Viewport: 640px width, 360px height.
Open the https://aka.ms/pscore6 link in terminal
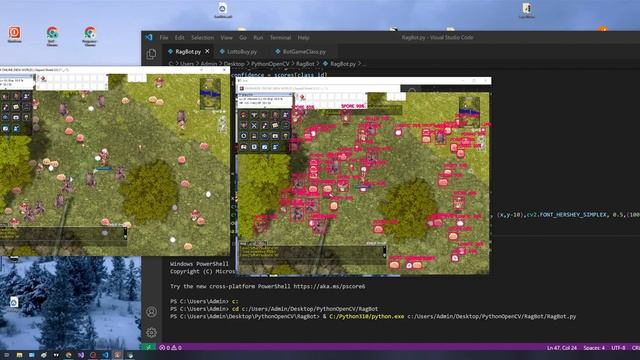(x=329, y=287)
